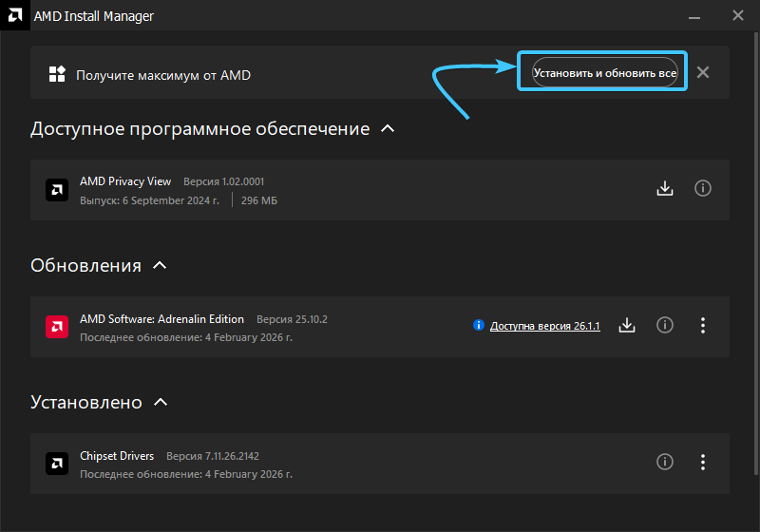Screen dimensions: 760x532
Task: Open more options for Adrenalin Edition
Action: (x=703, y=326)
